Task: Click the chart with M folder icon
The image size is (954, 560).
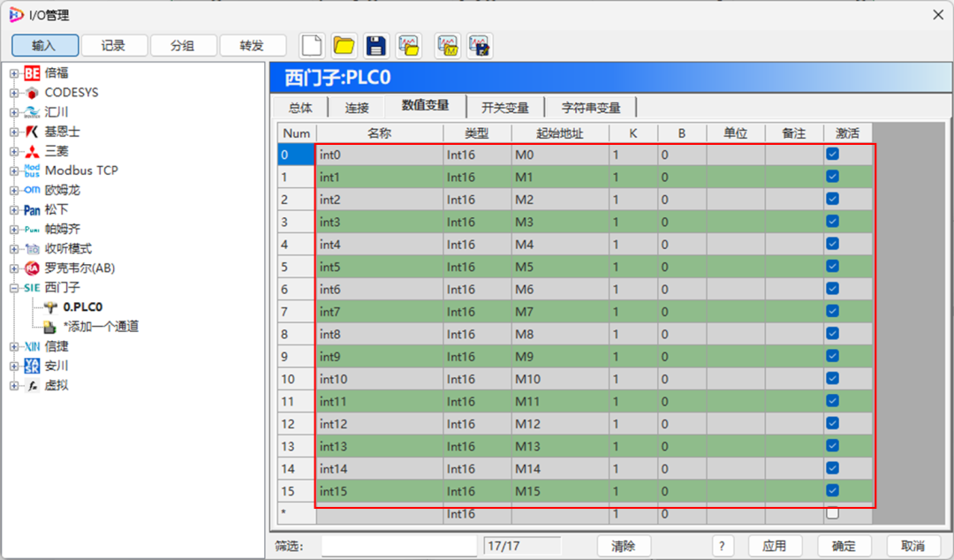Action: [x=448, y=46]
